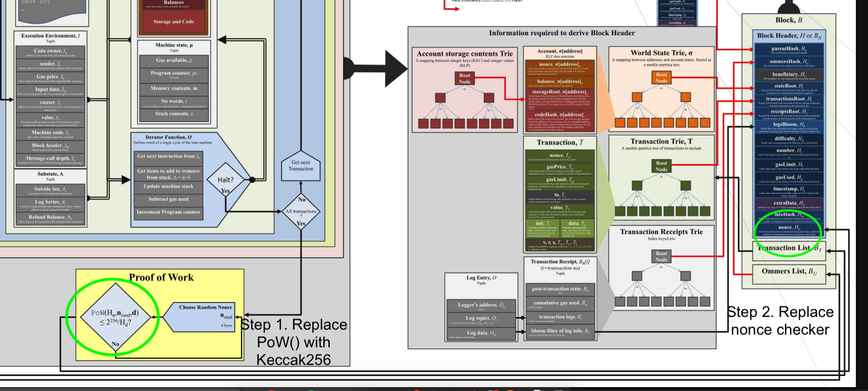Click the 'Execution Environment, I' heading

[50, 36]
